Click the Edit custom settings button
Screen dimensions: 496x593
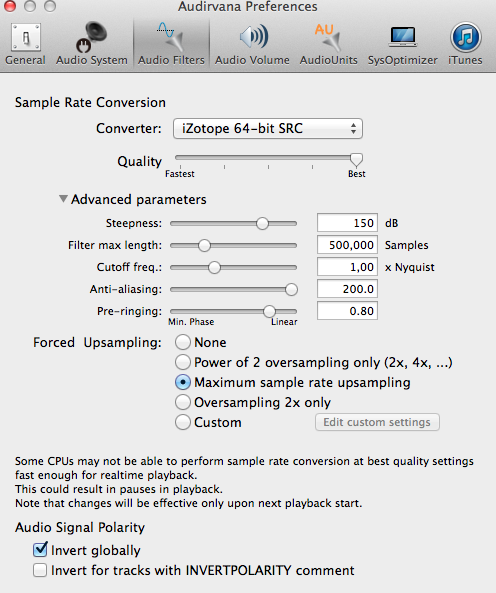click(377, 422)
